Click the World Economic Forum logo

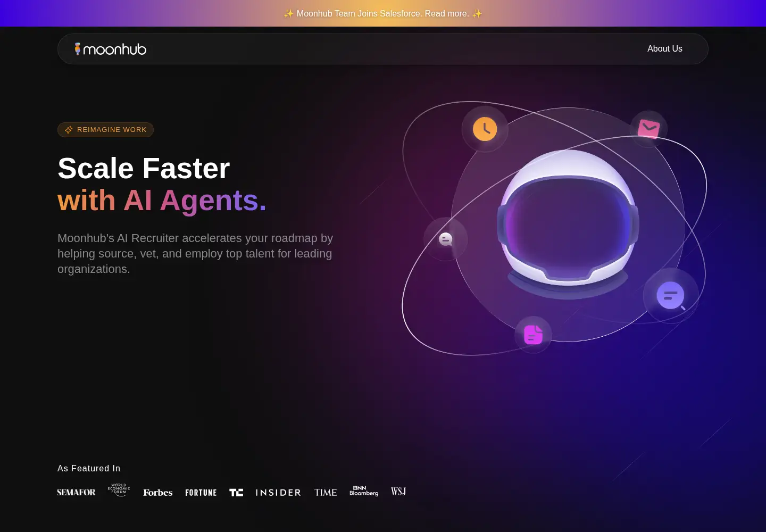pos(119,490)
